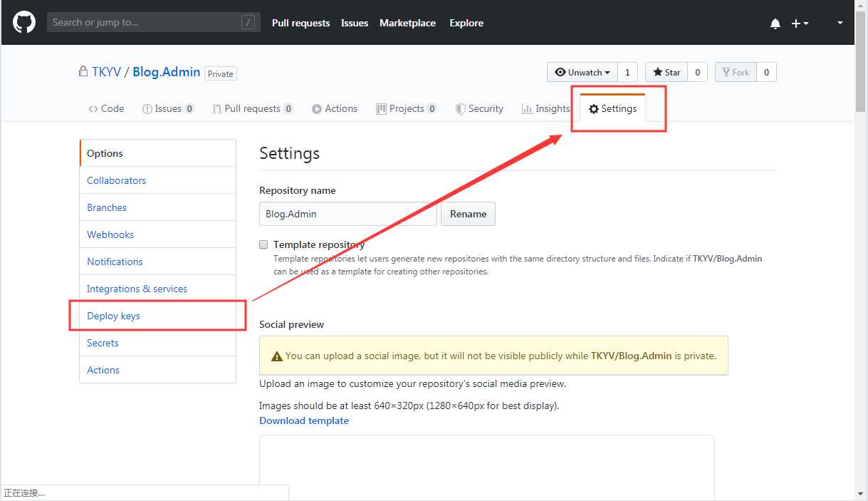This screenshot has height=501, width=868.
Task: Click the vertical scrollbar thumb
Action: tap(861, 63)
